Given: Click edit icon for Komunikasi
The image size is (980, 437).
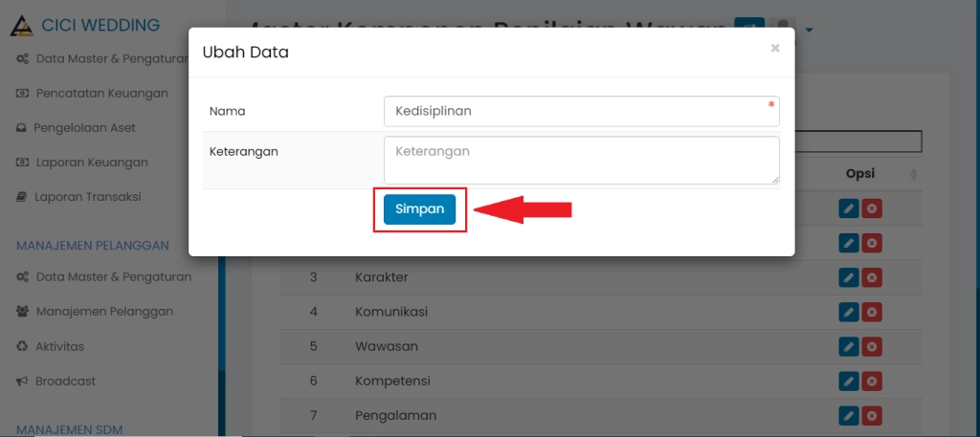Looking at the screenshot, I should [x=848, y=312].
